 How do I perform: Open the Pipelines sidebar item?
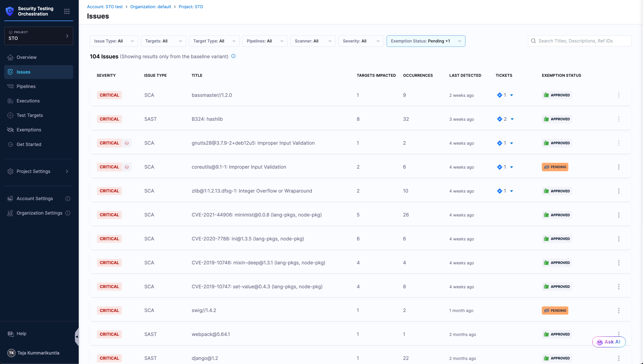26,86
